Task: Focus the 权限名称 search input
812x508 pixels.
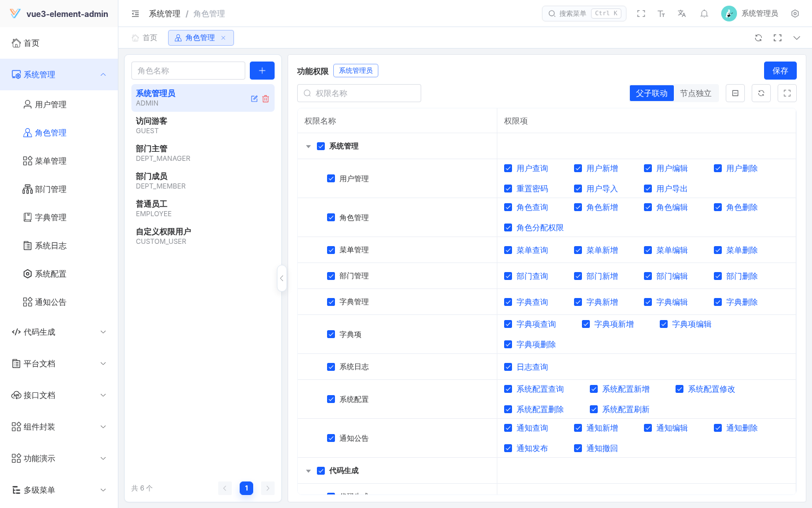Action: click(x=359, y=93)
